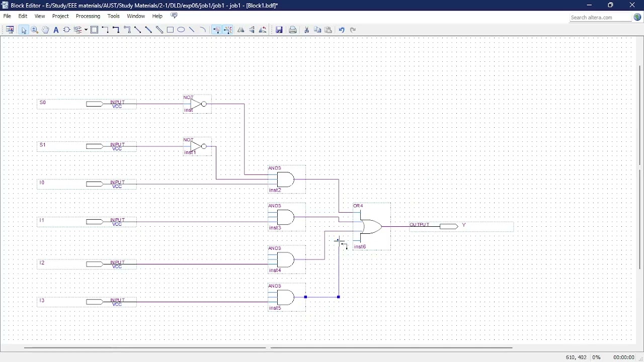644x362 pixels.
Task: Click the globe search icon
Action: click(637, 17)
